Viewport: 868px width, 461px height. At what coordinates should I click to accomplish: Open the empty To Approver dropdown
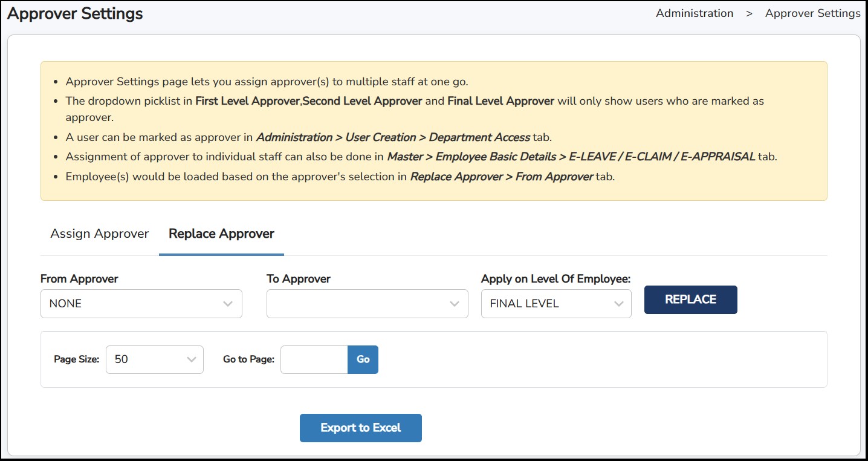click(x=367, y=303)
